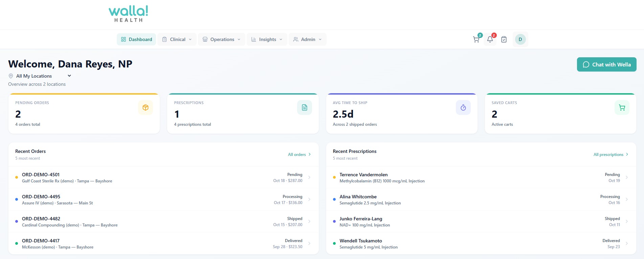Image resolution: width=644 pixels, height=259 pixels.
Task: Open the clipboard checklist icon in header
Action: click(x=504, y=39)
